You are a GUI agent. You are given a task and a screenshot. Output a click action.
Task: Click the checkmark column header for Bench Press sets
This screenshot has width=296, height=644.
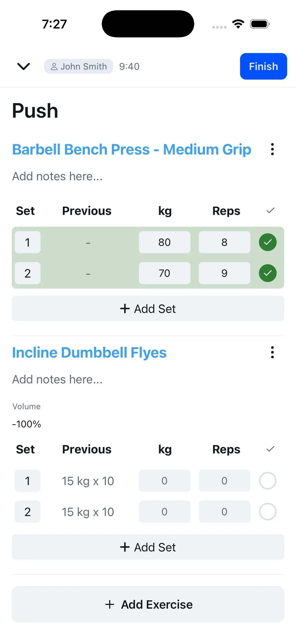click(x=270, y=211)
